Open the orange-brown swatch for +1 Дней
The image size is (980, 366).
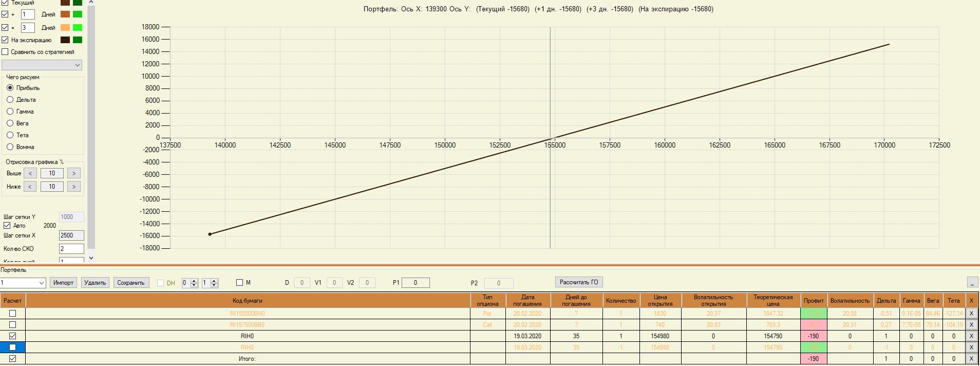65,14
